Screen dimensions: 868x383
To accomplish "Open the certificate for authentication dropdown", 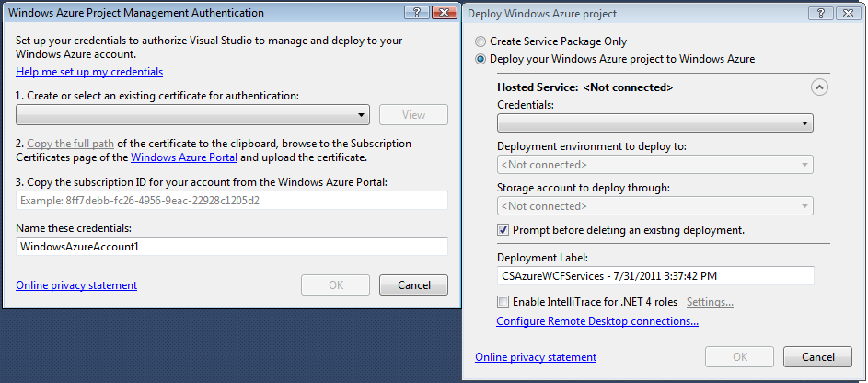I will (x=192, y=114).
